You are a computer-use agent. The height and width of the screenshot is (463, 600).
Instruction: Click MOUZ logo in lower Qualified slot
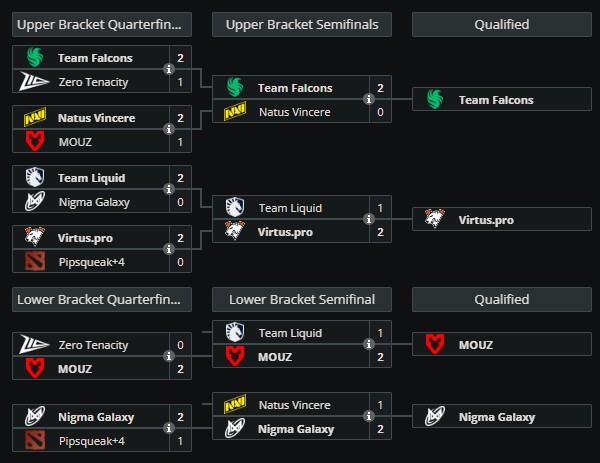[x=434, y=345]
